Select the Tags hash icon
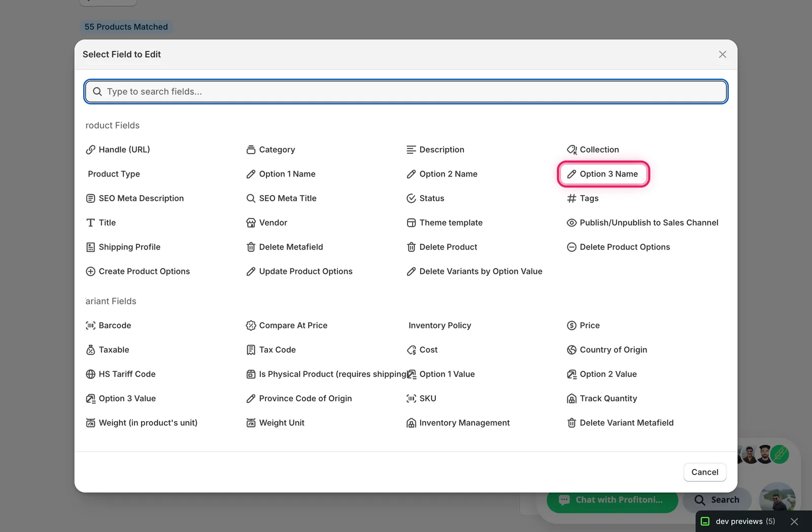812x532 pixels. 571,198
